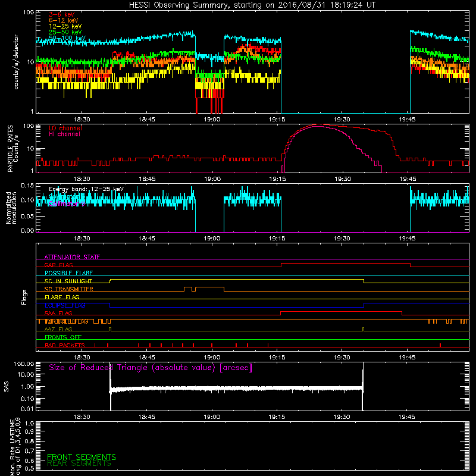
Task: Click 'Energy band: 12-25 keV' text
Action: click(x=86, y=189)
